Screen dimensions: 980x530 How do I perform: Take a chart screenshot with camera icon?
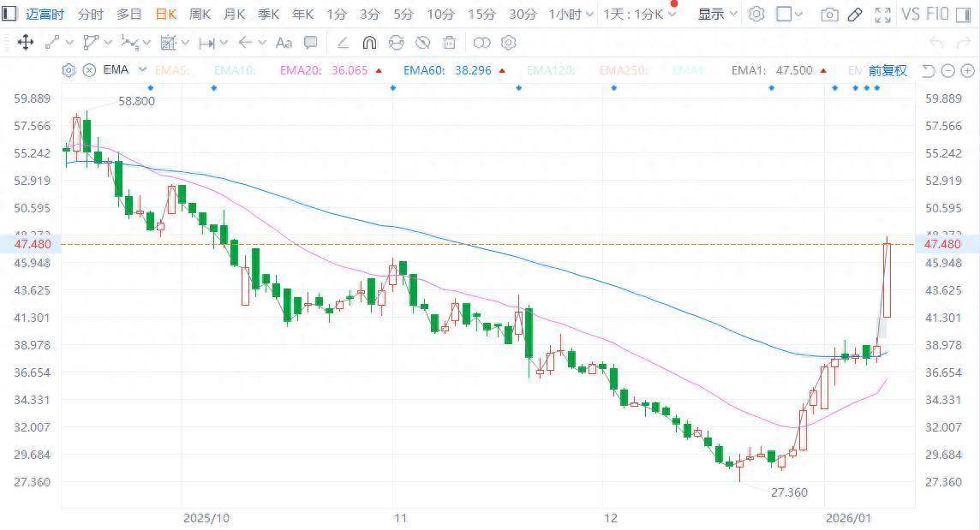pos(828,15)
